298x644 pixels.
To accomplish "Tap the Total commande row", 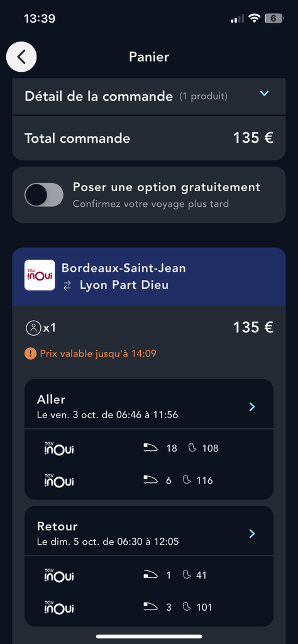I will coord(149,138).
